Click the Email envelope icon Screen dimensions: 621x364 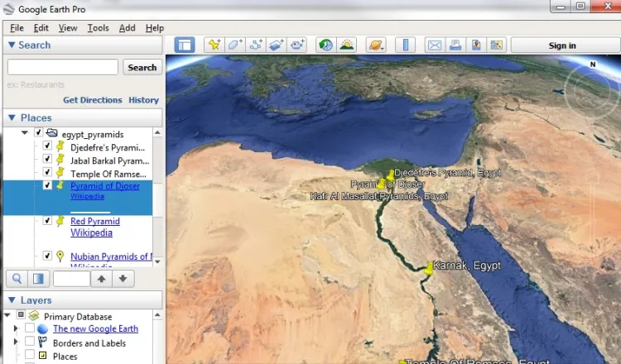[x=434, y=45]
